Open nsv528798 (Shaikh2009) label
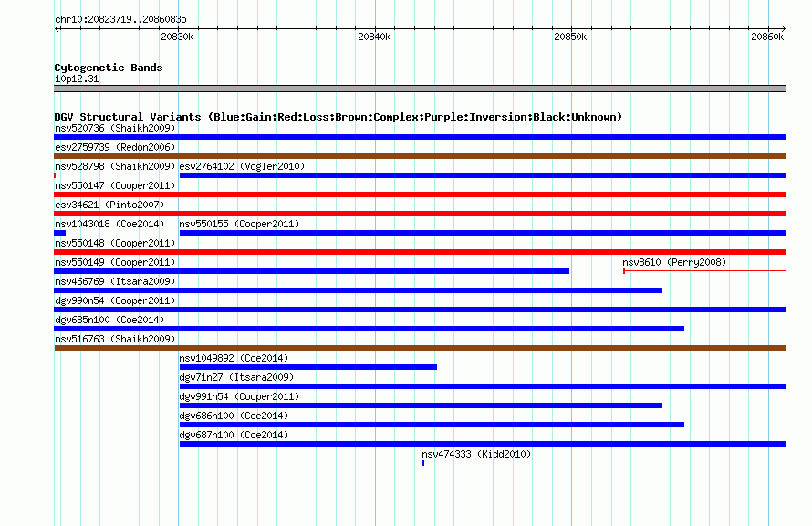Image resolution: width=812 pixels, height=526 pixels. 115,166
